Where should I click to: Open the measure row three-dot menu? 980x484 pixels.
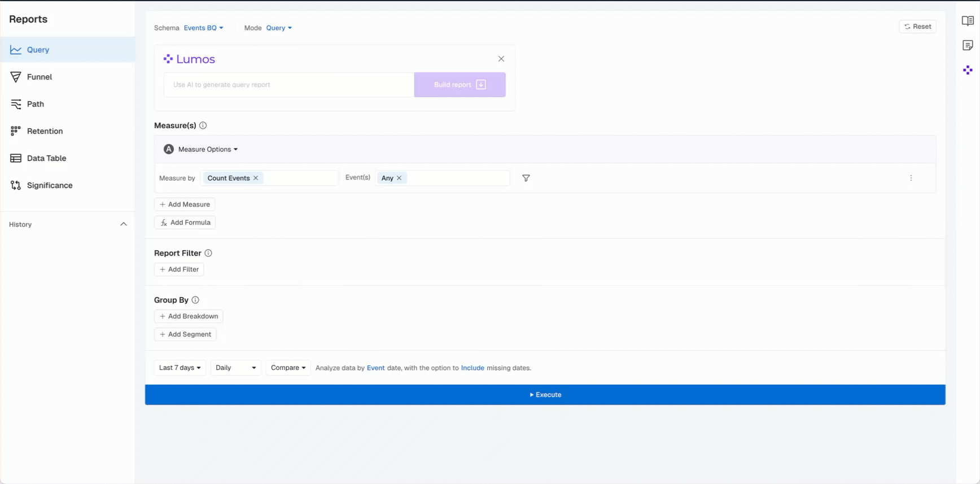[x=911, y=178]
